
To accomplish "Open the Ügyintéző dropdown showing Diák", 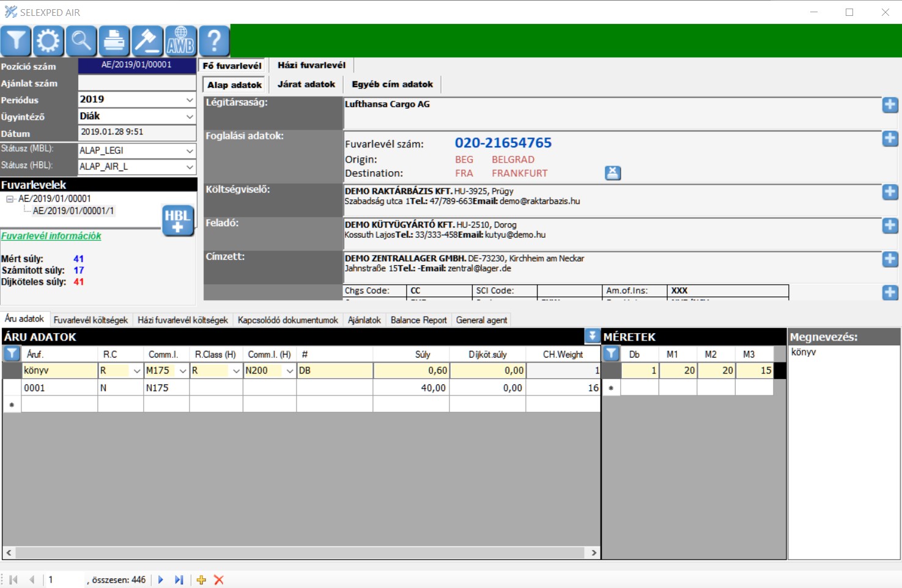I will tap(190, 116).
